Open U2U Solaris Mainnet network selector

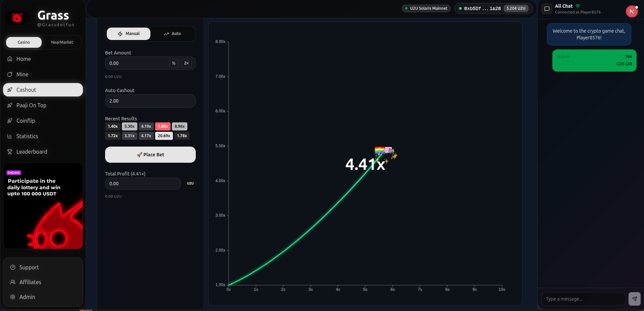click(x=426, y=8)
